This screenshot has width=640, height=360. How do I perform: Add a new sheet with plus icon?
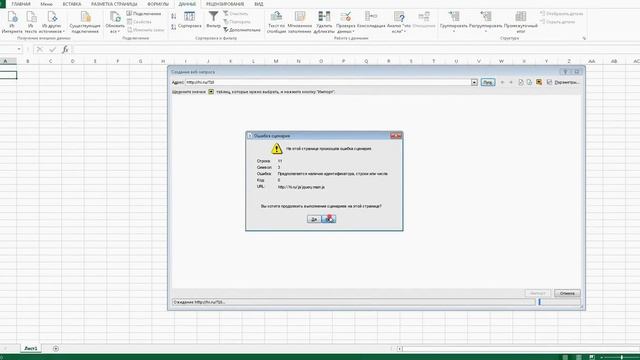pos(56,348)
